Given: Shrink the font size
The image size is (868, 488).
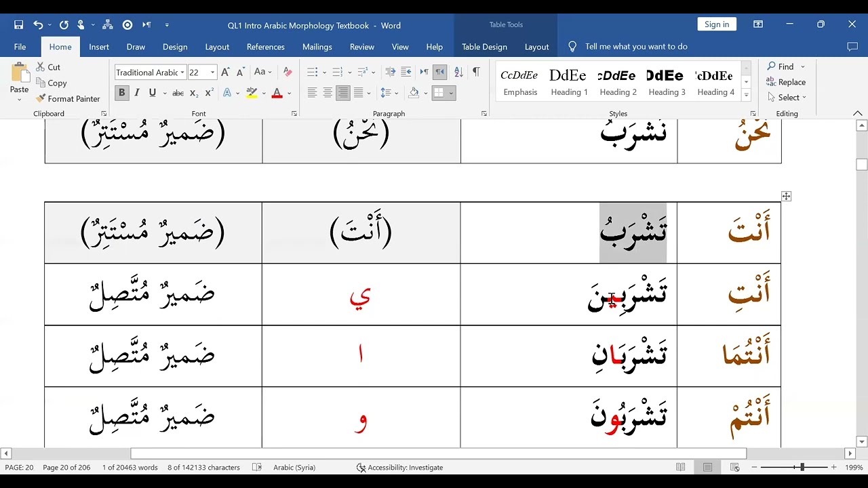Looking at the screenshot, I should click(x=240, y=72).
